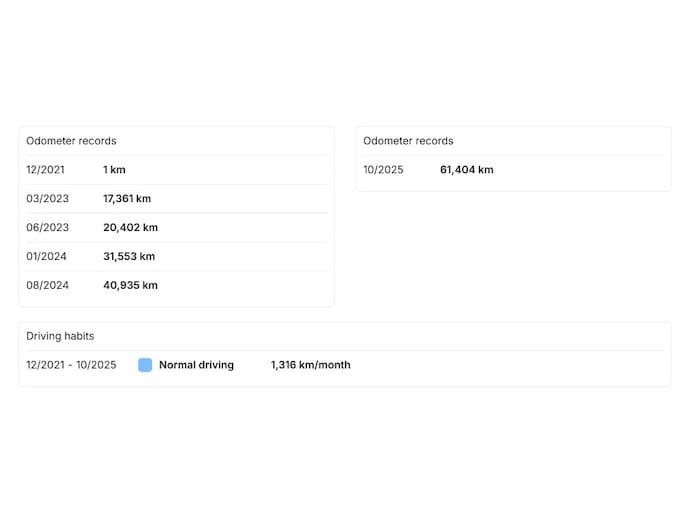Select the 08/2024 record date
The height and width of the screenshot is (514, 685).
point(47,286)
